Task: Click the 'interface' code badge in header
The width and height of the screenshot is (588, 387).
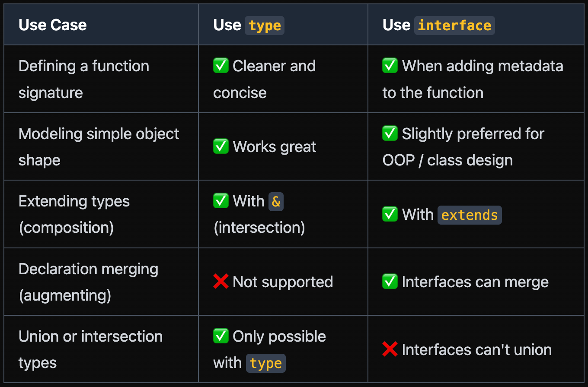Action: 454,25
